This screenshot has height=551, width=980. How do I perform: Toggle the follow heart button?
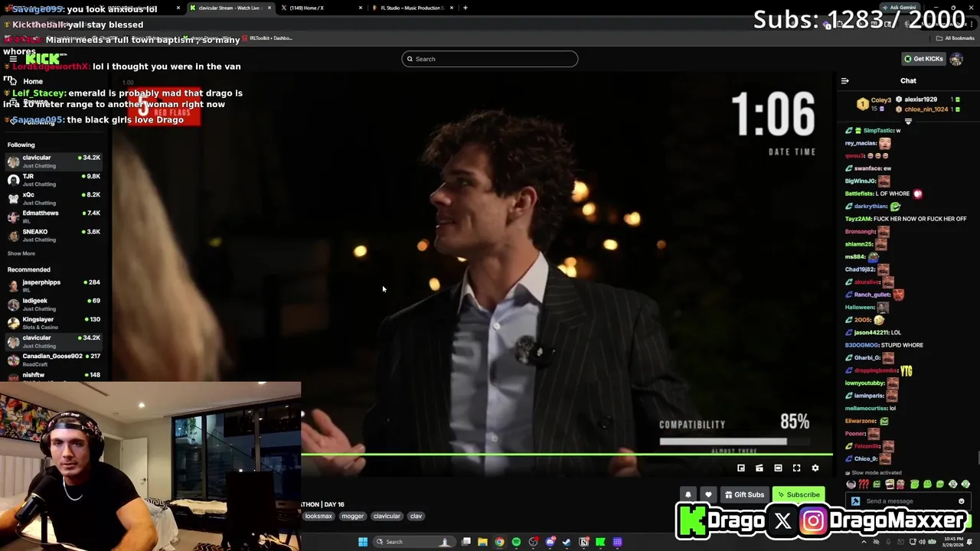(708, 494)
